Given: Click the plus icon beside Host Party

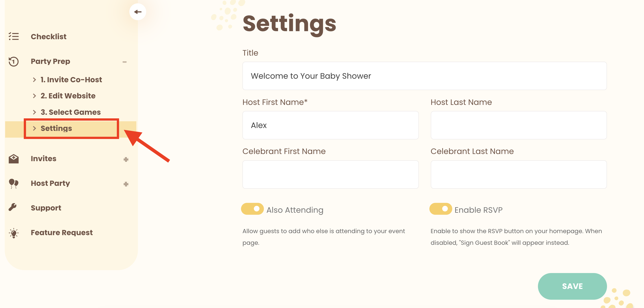Looking at the screenshot, I should [x=126, y=184].
